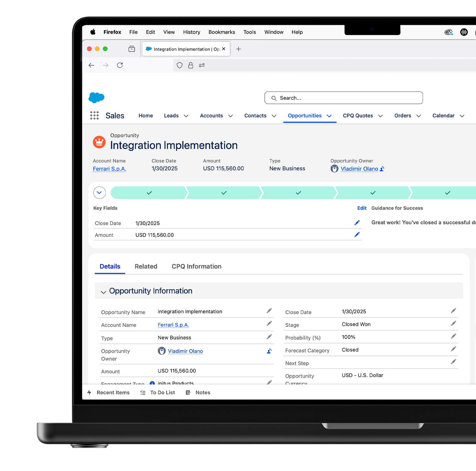Screen dimensions: 476x471
Task: Open the Leads navigation dropdown
Action: [186, 116]
